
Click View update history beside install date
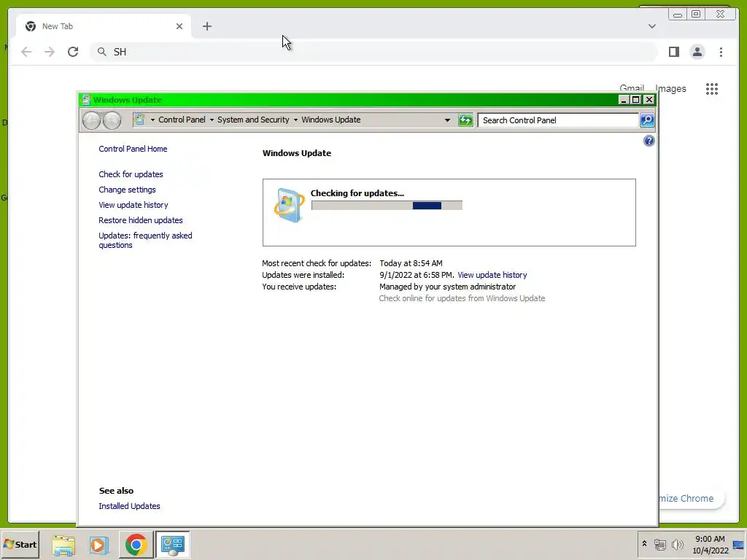(492, 275)
